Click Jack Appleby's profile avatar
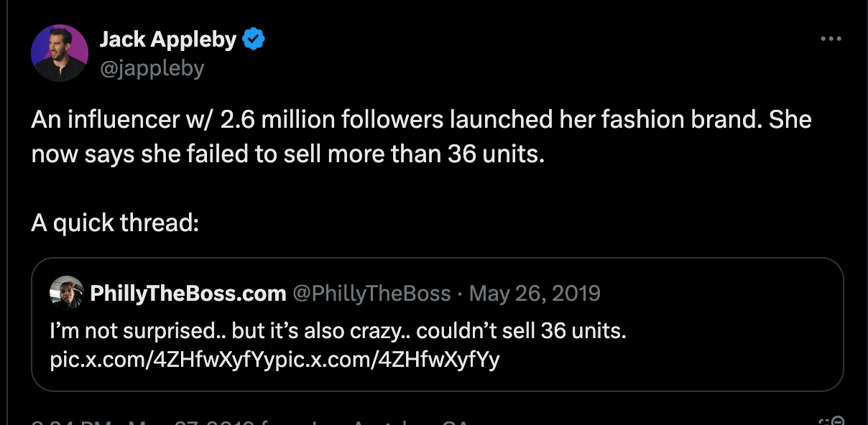 click(60, 52)
